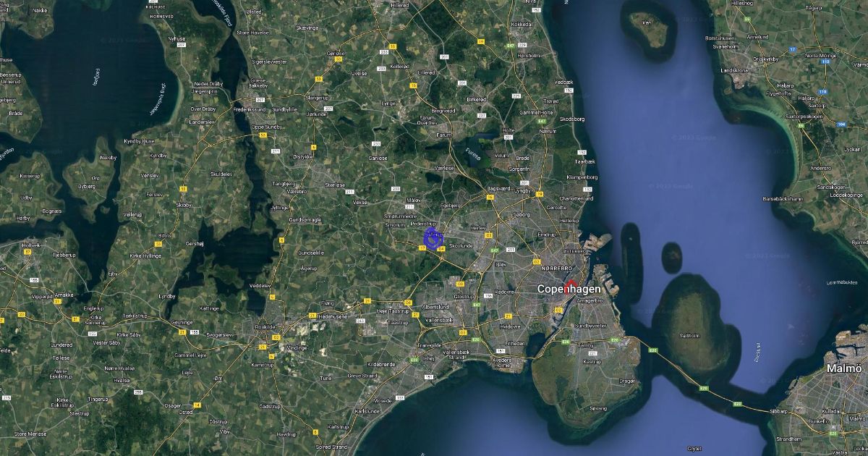Select the Copenhagen city label
Image resolution: width=868 pixels, height=456 pixels.
[x=569, y=289]
